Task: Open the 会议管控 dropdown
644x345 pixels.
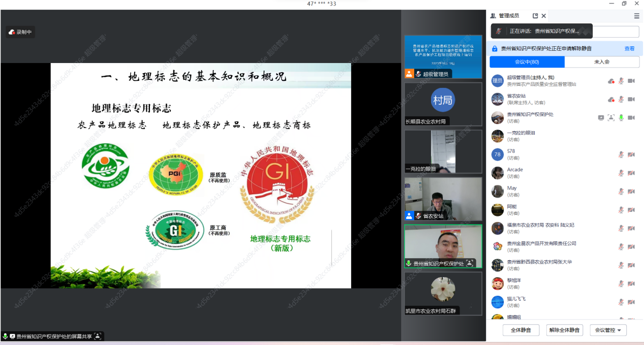Action: click(608, 330)
